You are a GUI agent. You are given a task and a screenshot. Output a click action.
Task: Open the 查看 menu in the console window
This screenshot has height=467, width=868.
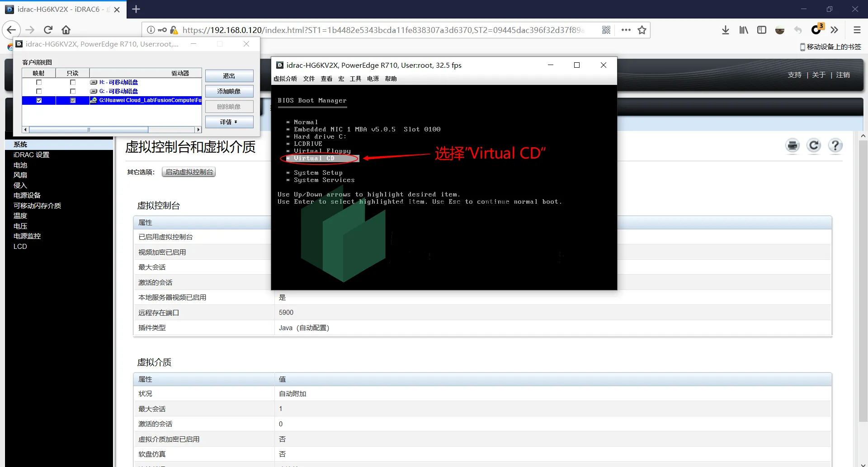click(x=326, y=79)
